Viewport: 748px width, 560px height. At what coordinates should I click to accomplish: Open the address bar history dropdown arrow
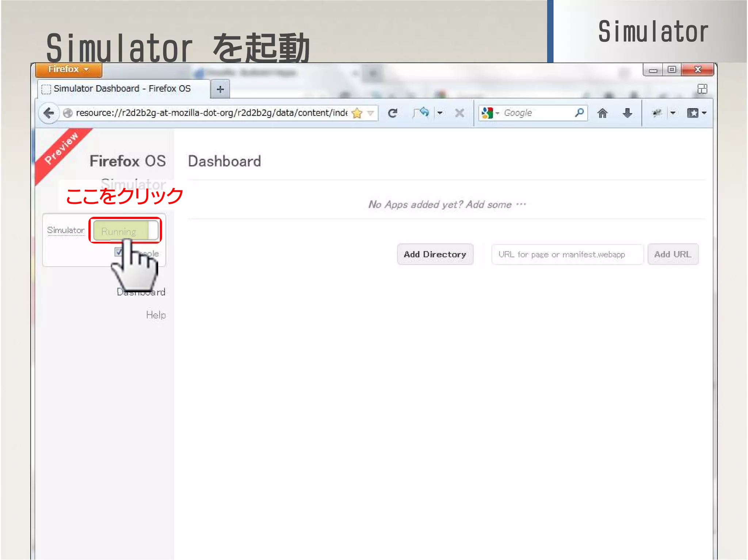pos(370,113)
